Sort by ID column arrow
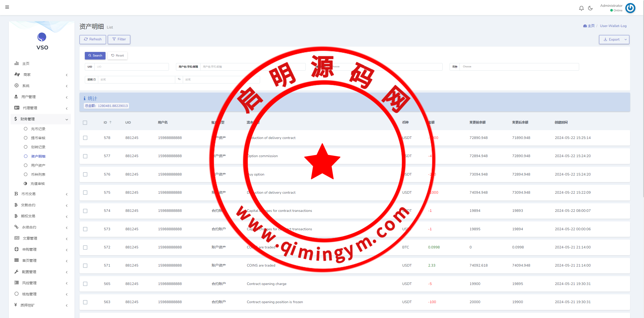The height and width of the screenshot is (318, 644). point(110,122)
